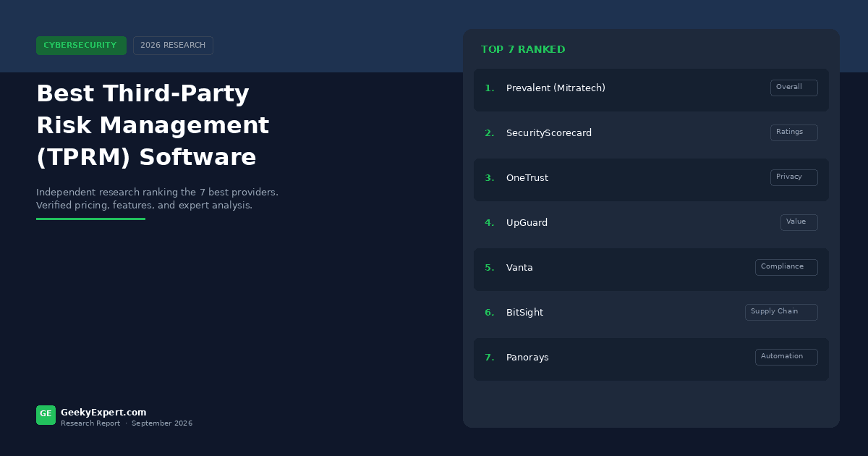
Task: Select the SecurityScorecard row
Action: point(651,133)
